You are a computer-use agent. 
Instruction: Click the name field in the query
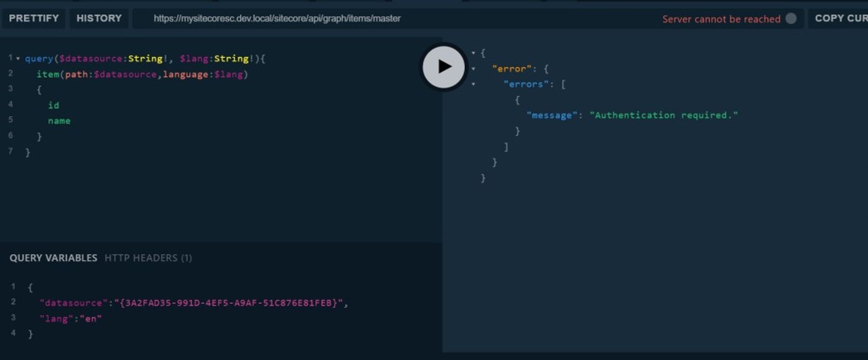point(59,121)
